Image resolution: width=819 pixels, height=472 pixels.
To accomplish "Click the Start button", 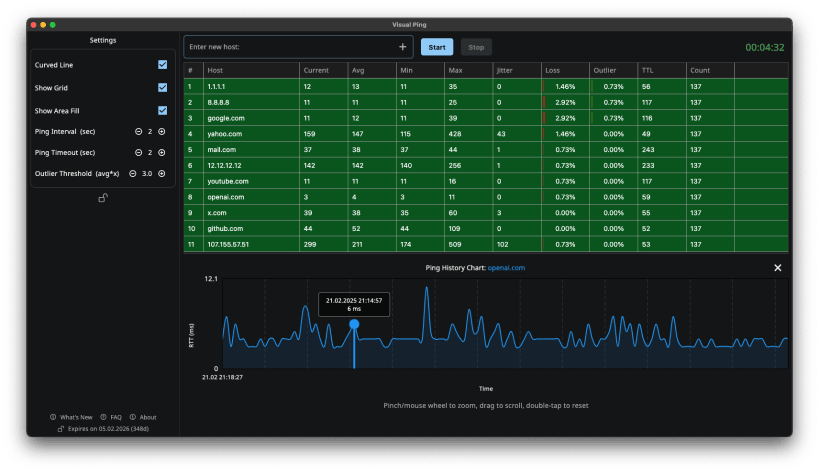I will 437,47.
